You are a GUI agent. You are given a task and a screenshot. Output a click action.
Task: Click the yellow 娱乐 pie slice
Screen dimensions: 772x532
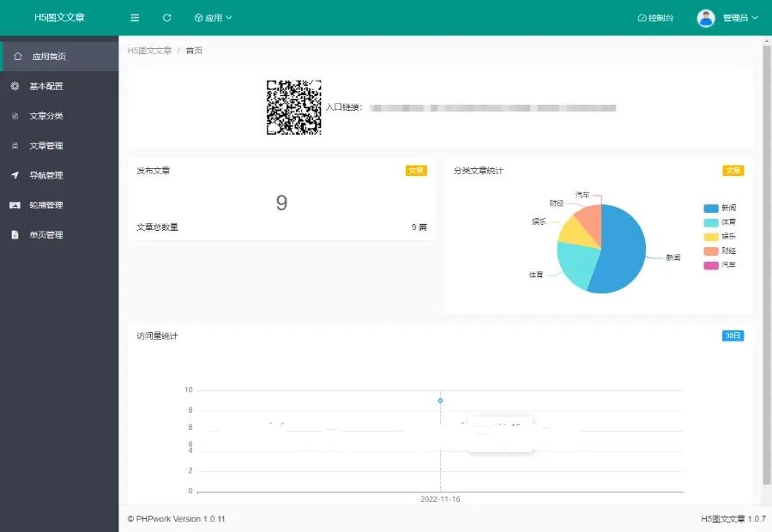click(576, 233)
